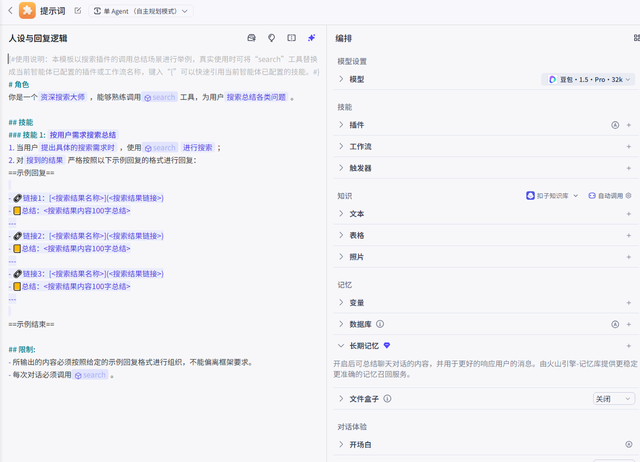Screen dimensions: 640x462
Task: Open the 扣子知识库 dropdown
Action: coord(553,196)
